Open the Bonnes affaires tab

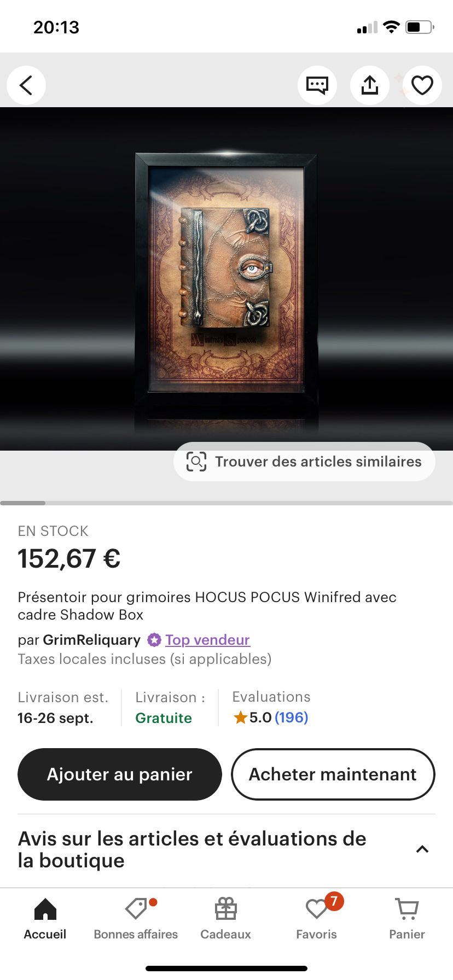136,919
